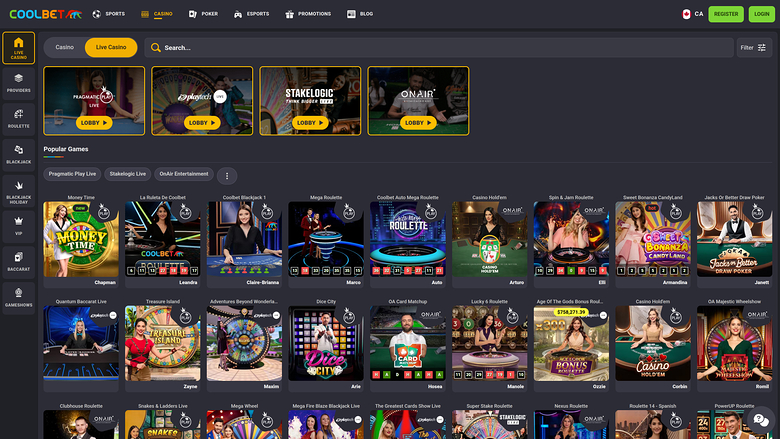Select the Baccarat sidebar icon
780x439 pixels.
18,261
